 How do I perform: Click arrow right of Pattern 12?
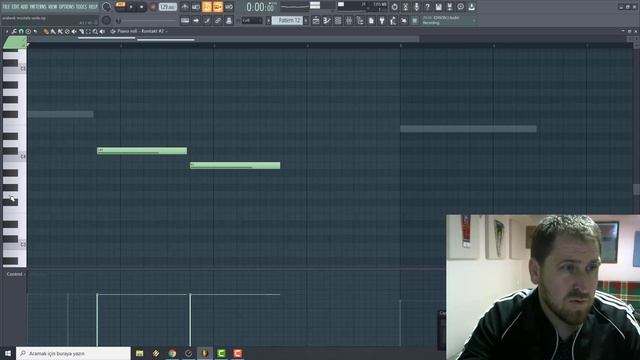[306, 20]
